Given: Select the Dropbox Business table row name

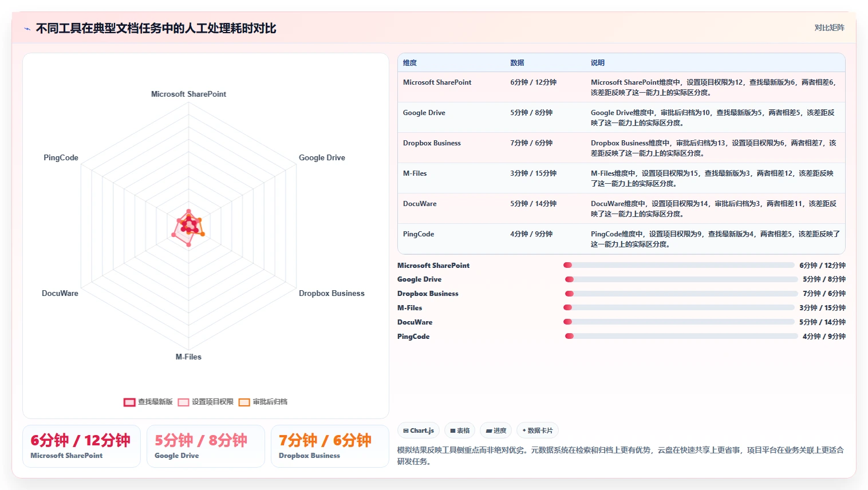Looking at the screenshot, I should [432, 143].
